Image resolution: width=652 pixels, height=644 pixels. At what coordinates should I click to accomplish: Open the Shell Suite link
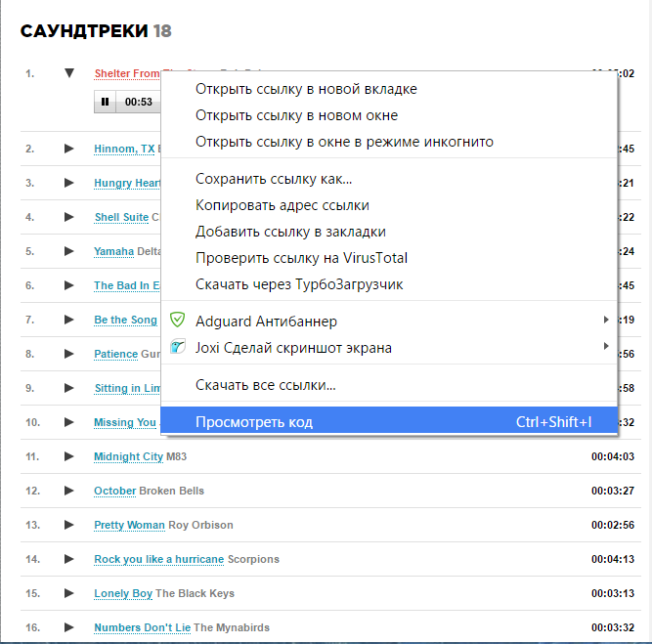point(121,217)
